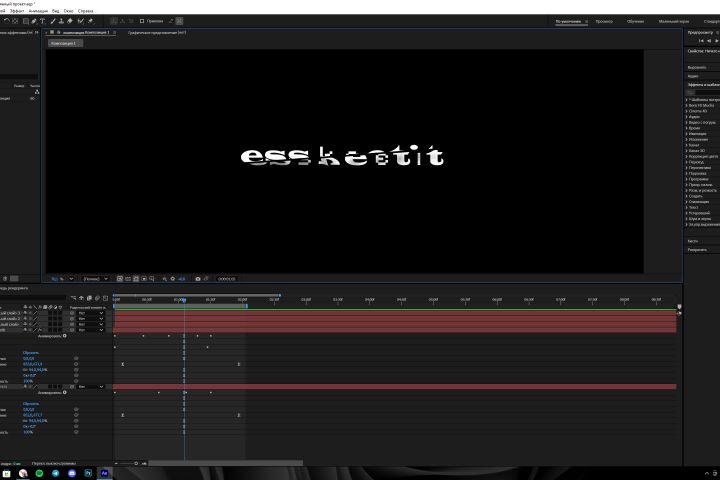Toggle the shy switch on the first layer
Image resolution: width=720 pixels, height=480 pixels.
coord(25,313)
